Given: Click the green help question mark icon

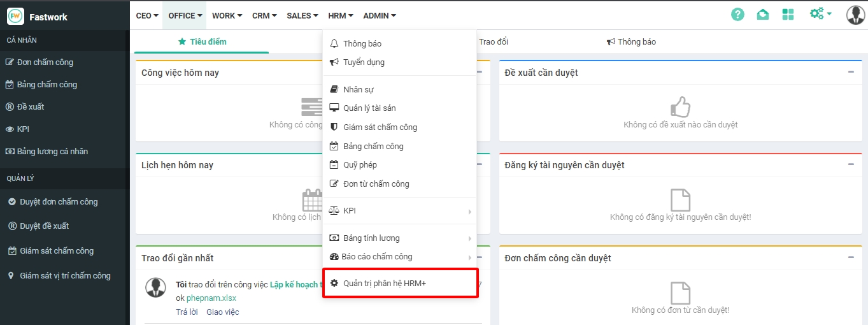Looking at the screenshot, I should 737,15.
